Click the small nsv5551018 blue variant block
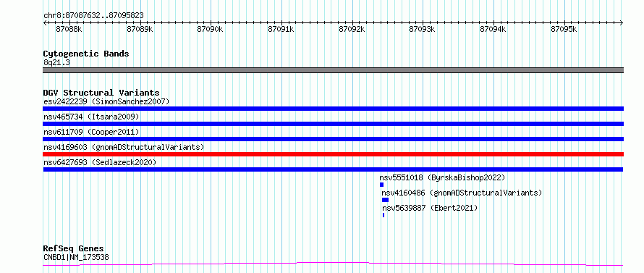Image resolution: width=644 pixels, height=273 pixels. 381,185
